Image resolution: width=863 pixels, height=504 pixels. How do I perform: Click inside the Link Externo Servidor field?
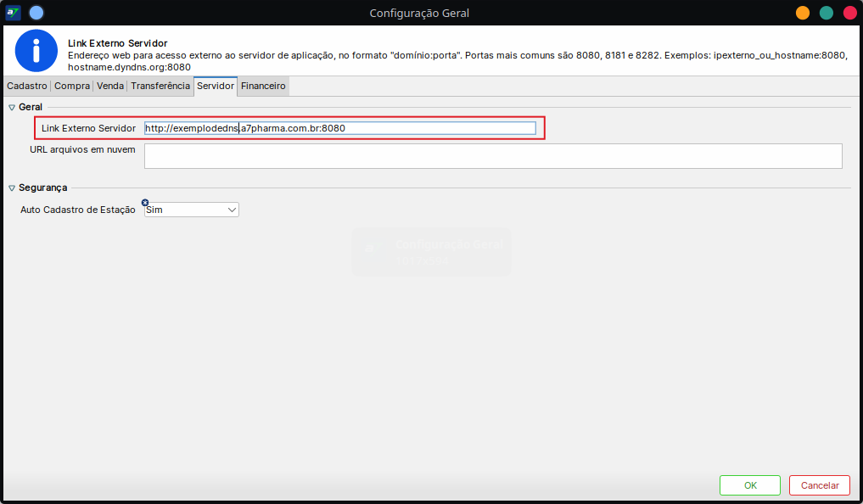[339, 127]
